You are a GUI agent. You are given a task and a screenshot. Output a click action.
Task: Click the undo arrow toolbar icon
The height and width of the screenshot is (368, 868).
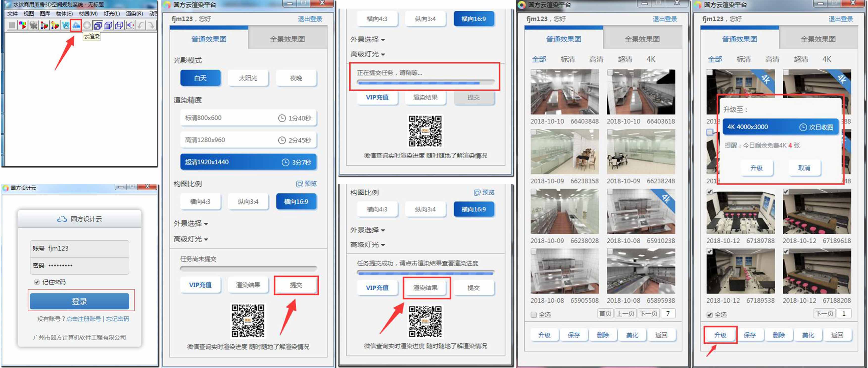[x=141, y=25]
